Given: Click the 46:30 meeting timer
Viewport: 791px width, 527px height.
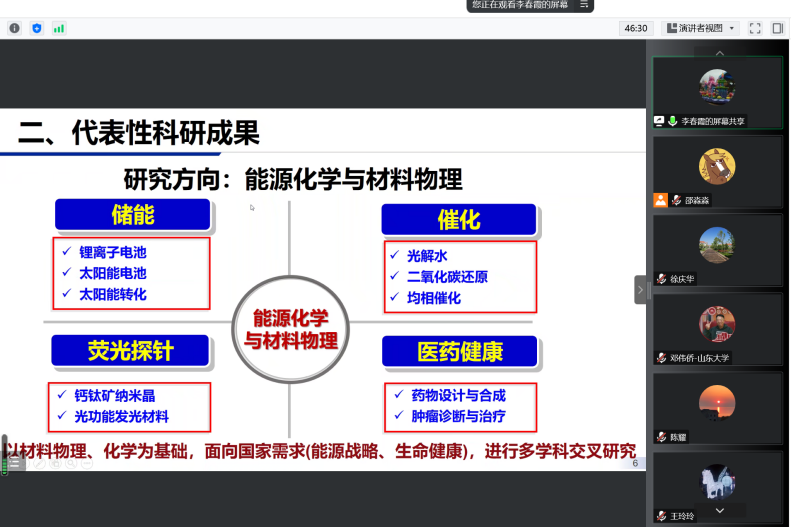Looking at the screenshot, I should [x=634, y=28].
